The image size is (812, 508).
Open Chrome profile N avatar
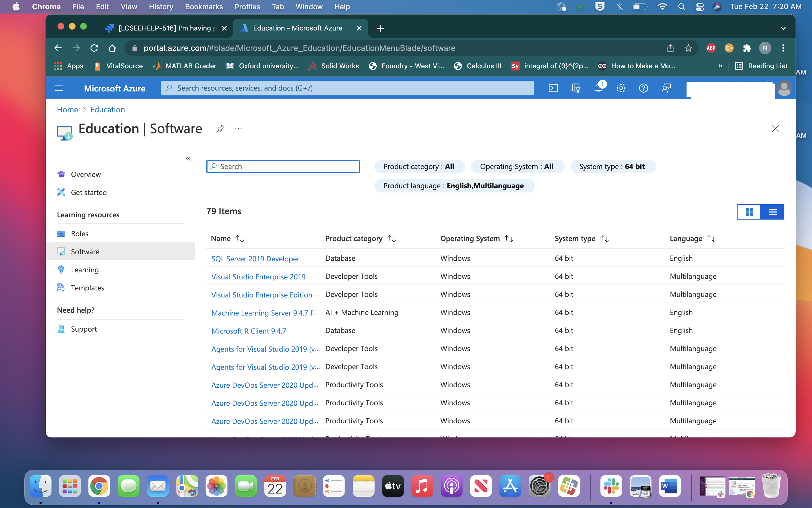(765, 48)
